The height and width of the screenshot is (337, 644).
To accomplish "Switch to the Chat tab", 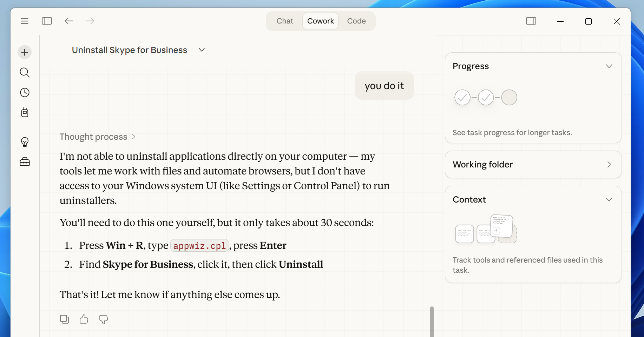I will coord(285,21).
